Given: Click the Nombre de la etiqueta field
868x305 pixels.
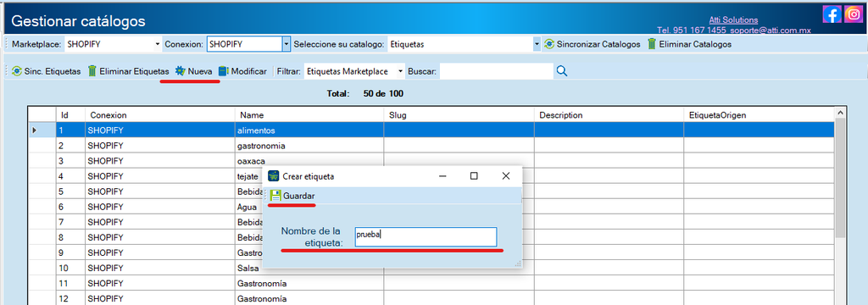Looking at the screenshot, I should [x=426, y=236].
